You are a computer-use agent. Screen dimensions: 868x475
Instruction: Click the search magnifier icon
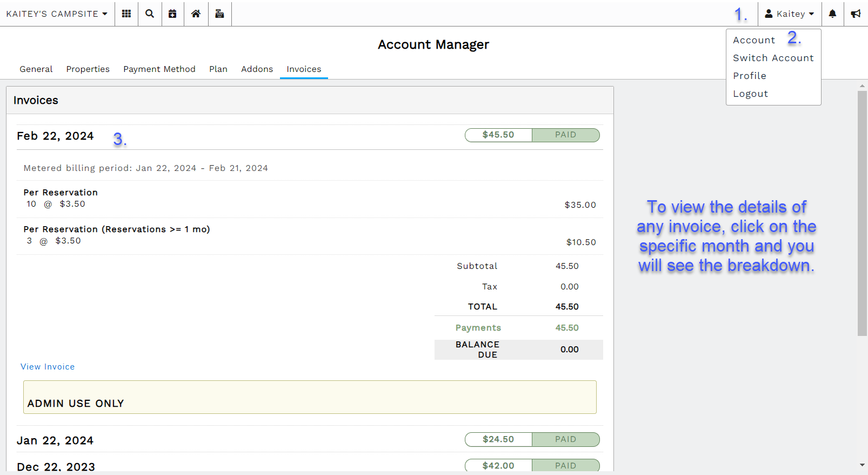[150, 14]
